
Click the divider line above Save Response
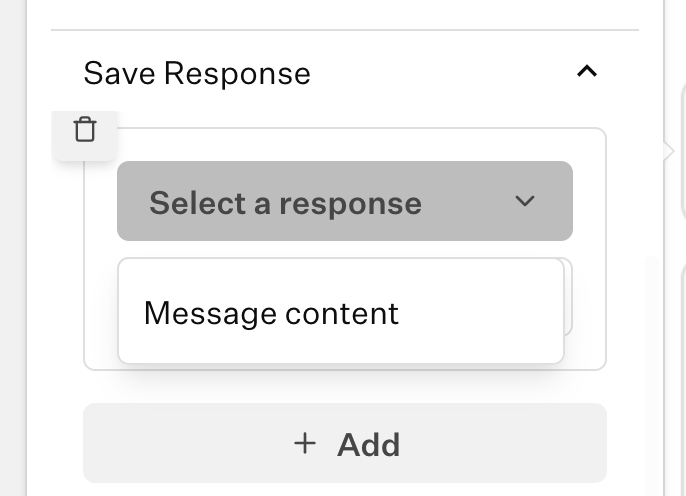tap(345, 30)
